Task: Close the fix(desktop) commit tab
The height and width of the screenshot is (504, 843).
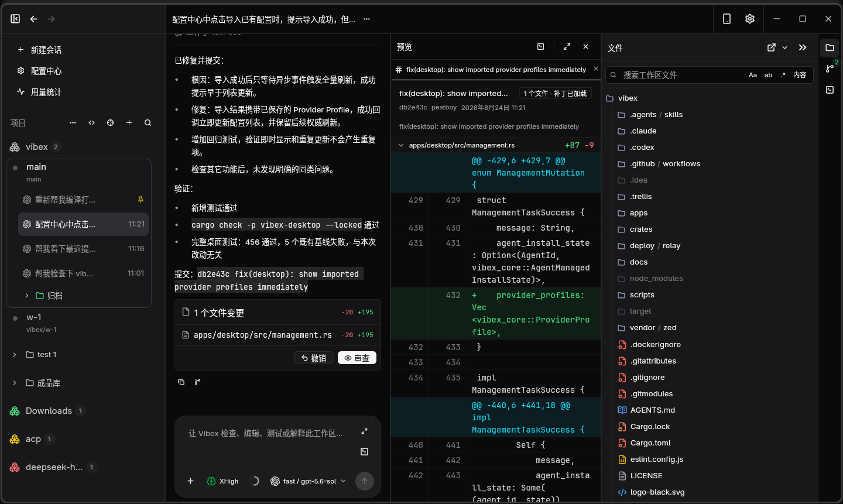Action: [x=596, y=68]
